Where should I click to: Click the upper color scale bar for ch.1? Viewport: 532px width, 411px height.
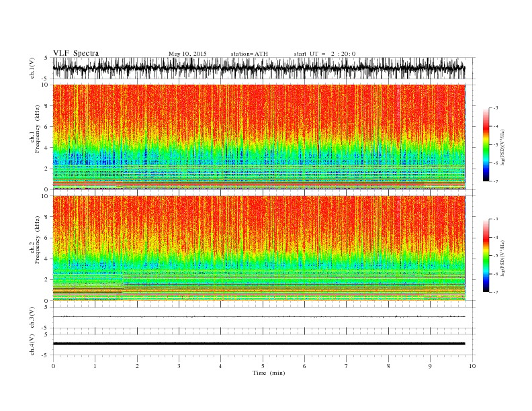pyautogui.click(x=486, y=144)
